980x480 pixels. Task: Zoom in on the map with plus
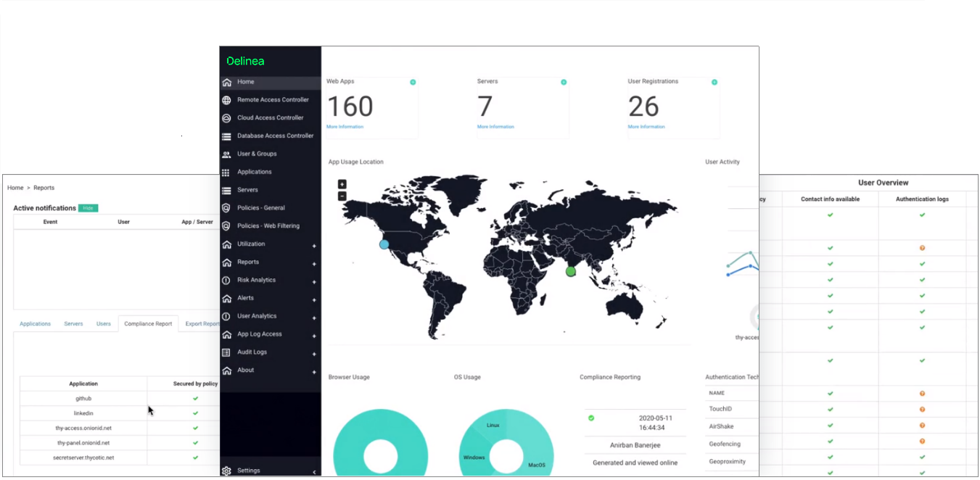[342, 184]
